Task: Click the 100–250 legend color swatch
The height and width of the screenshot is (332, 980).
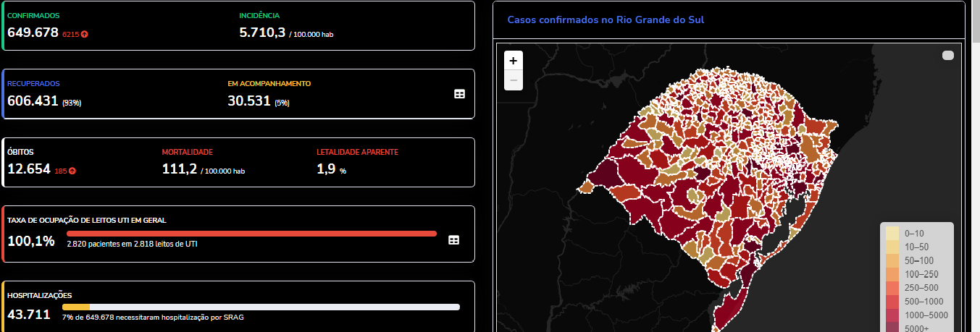Action: [x=892, y=274]
